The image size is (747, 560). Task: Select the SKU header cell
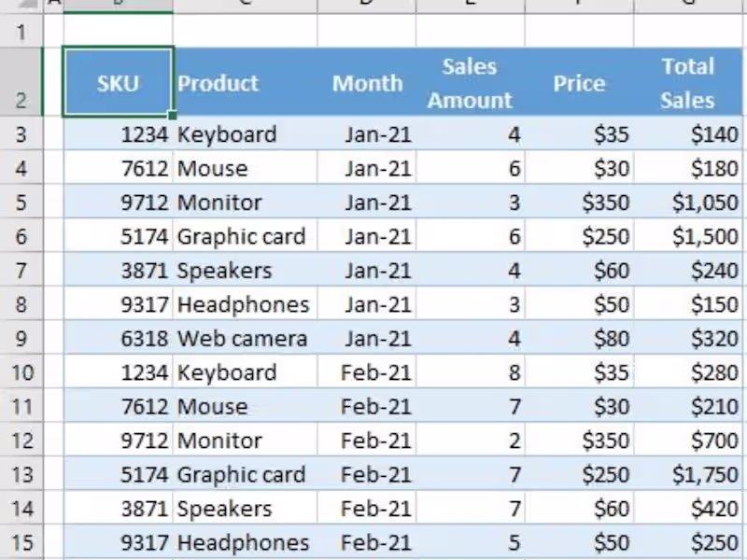[118, 83]
